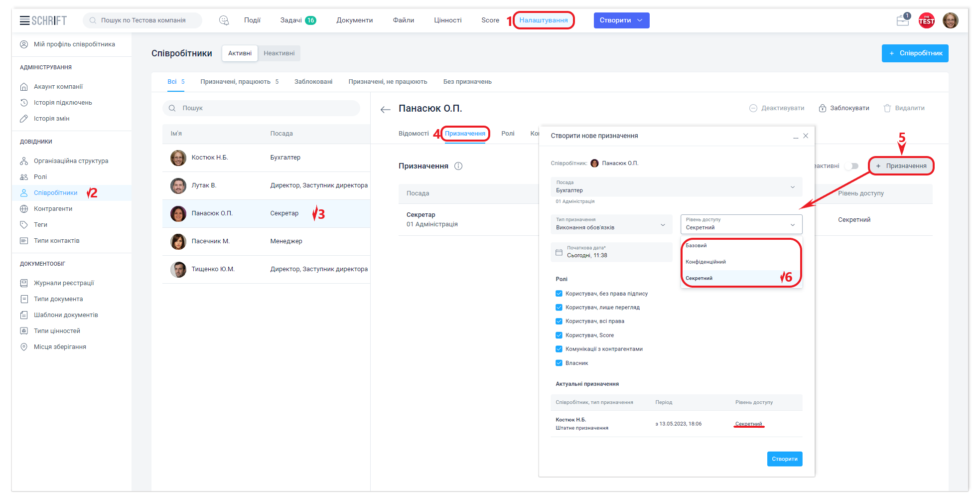Click the chat assistant icon beside search
The image size is (980, 503).
(224, 20)
